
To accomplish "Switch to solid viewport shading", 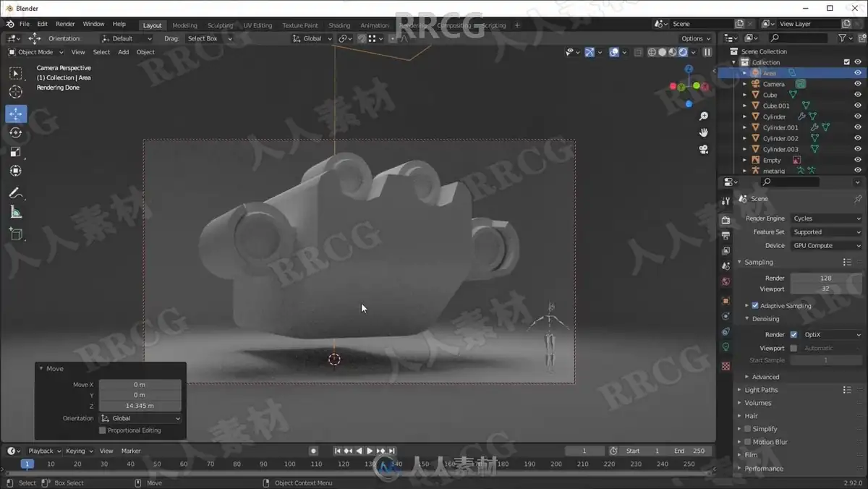I will 662,52.
